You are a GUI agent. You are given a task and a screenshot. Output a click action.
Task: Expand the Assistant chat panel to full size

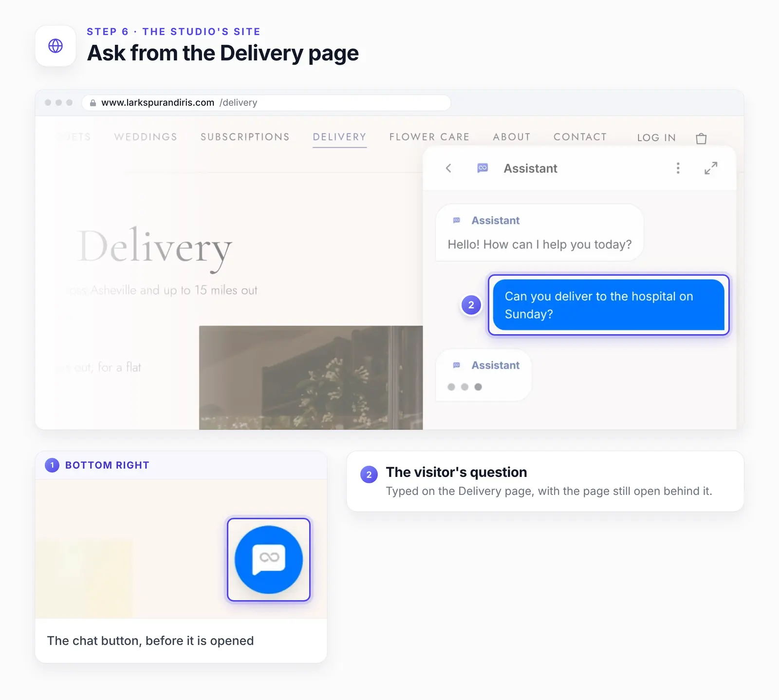[711, 168]
